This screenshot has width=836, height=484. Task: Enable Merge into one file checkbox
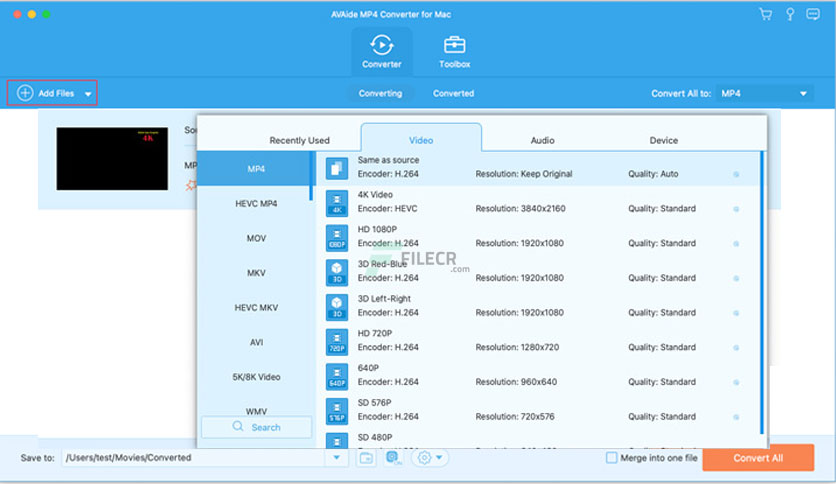point(612,457)
